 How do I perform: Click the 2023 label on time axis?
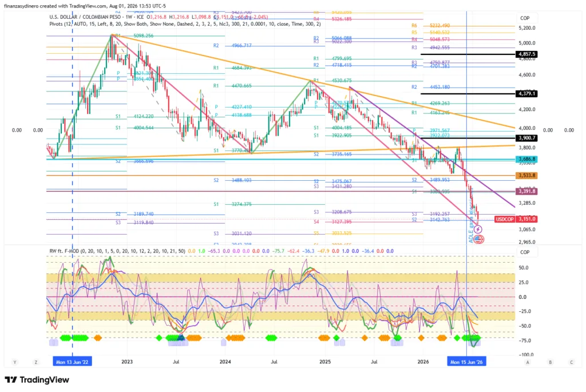click(127, 362)
